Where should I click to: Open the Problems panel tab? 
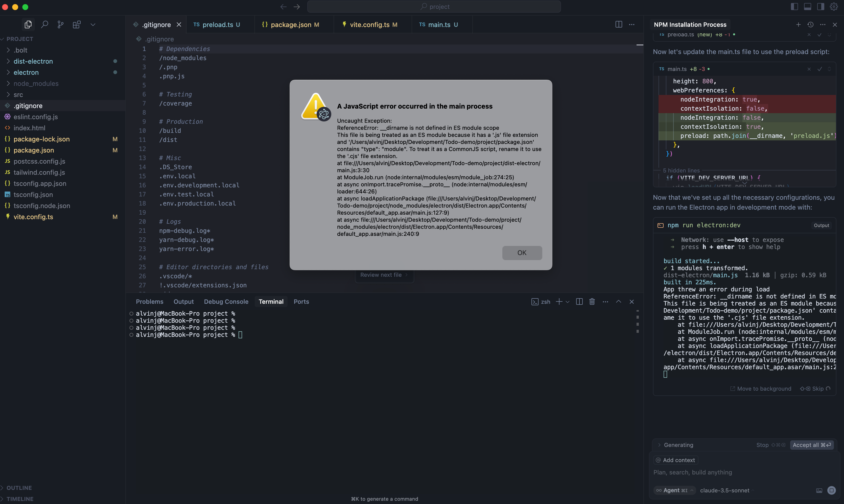tap(150, 301)
